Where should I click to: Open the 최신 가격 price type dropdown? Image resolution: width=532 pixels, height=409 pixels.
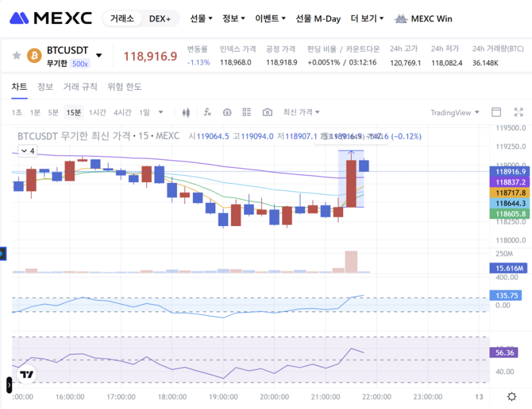(x=301, y=112)
